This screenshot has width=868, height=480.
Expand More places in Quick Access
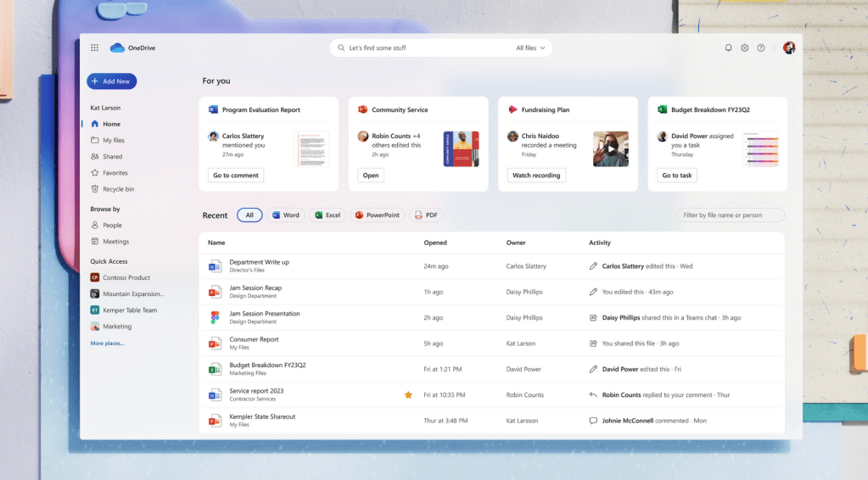[107, 343]
